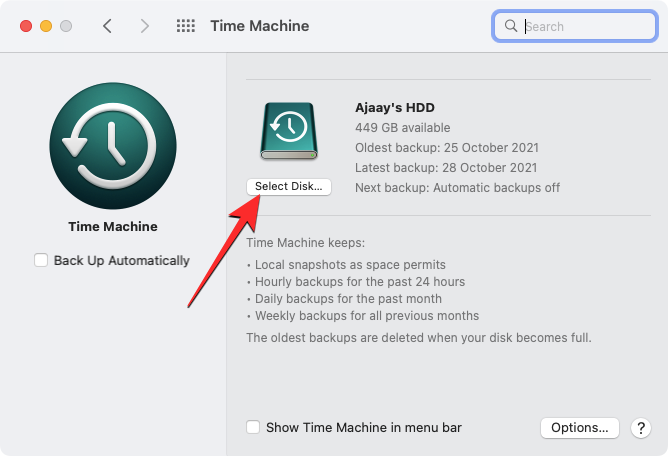Click the Search input field
Image resolution: width=668 pixels, height=456 pixels.
coord(575,26)
